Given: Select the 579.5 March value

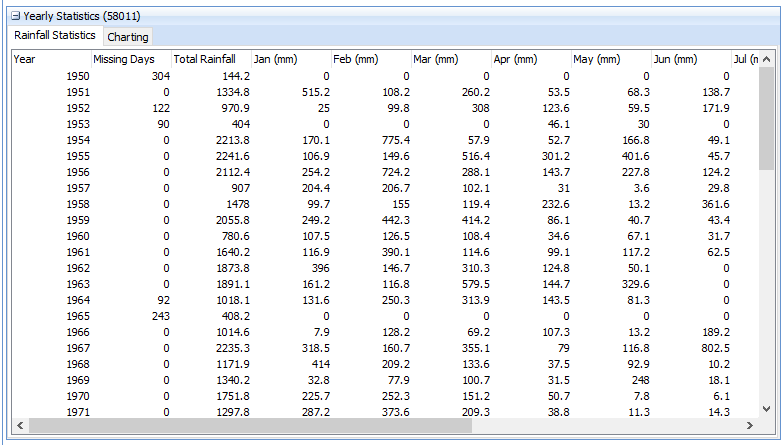Looking at the screenshot, I should [476, 284].
